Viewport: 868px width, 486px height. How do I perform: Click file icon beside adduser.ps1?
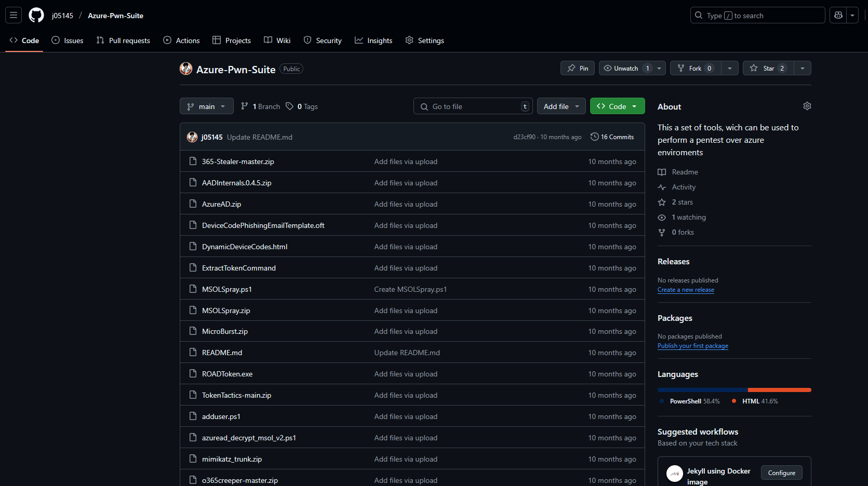tap(193, 416)
